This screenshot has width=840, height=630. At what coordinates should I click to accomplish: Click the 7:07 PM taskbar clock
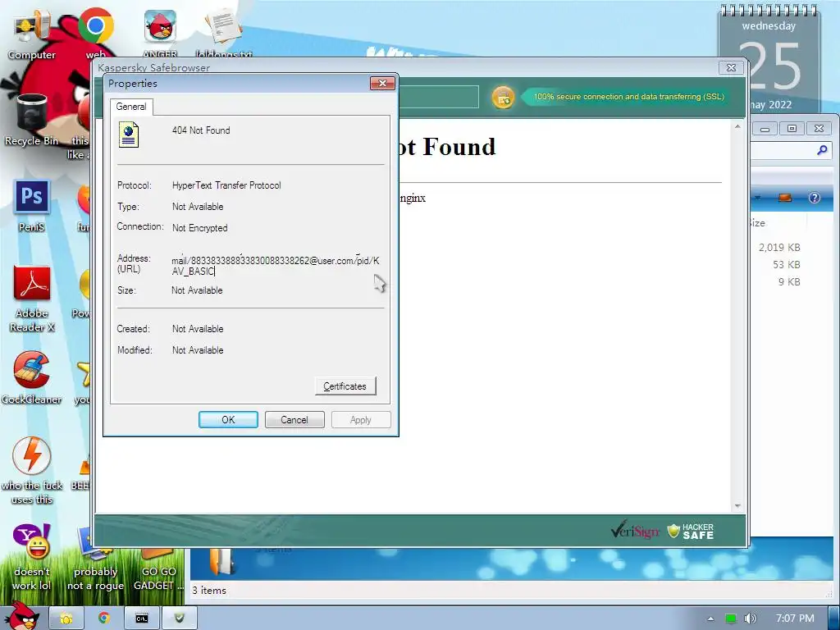click(795, 619)
